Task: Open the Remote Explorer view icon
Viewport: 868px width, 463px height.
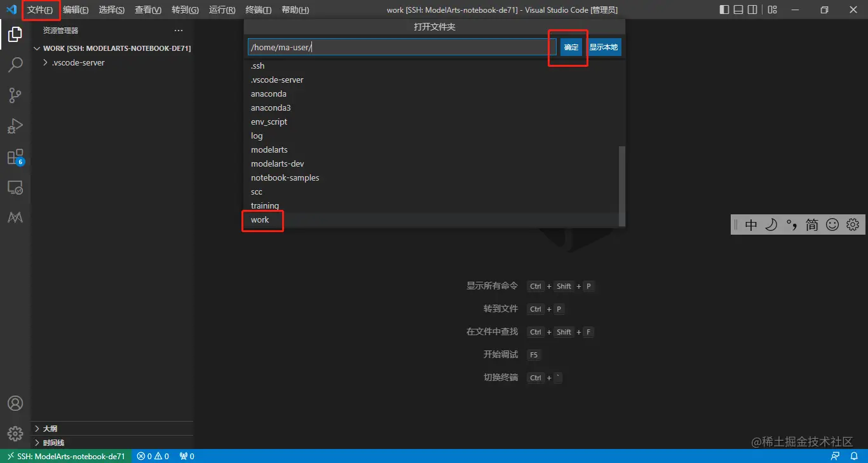Action: tap(15, 188)
